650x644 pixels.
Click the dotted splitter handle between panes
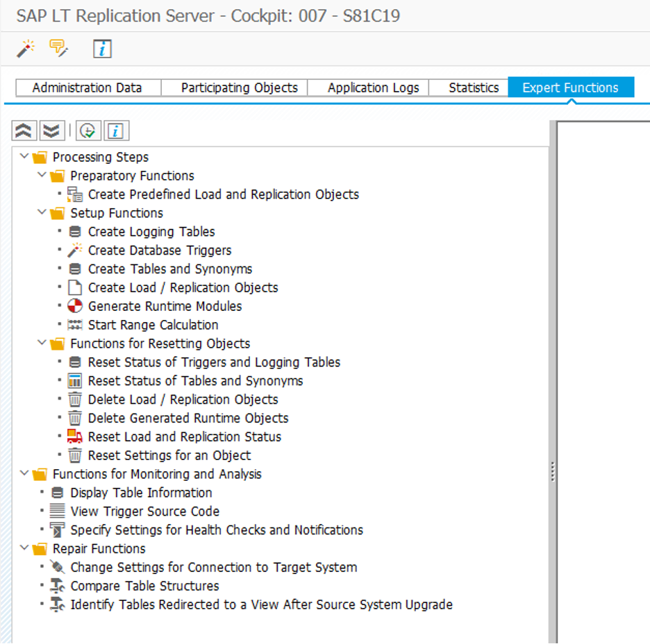click(x=553, y=472)
